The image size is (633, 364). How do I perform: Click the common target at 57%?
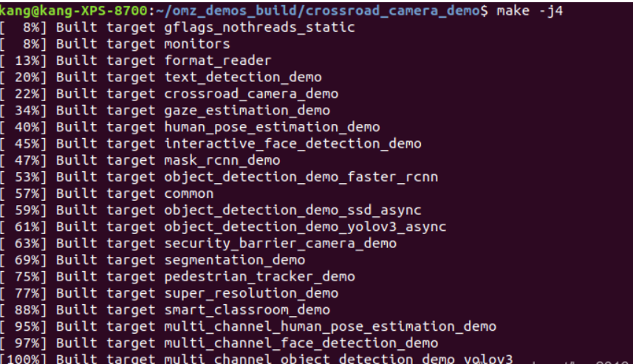188,193
